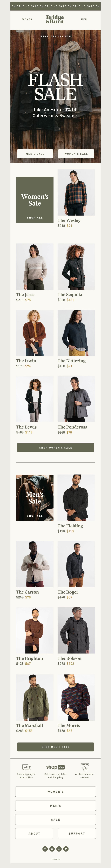Viewport: 111px width, 868px height.
Task: Click the Bridge & Burn logo
Action: coord(55,19)
